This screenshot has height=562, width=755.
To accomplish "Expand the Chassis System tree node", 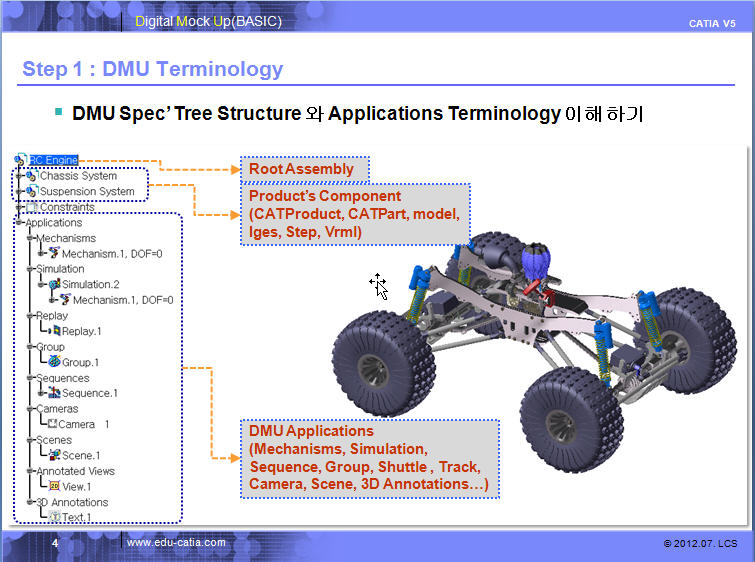I will (x=18, y=176).
